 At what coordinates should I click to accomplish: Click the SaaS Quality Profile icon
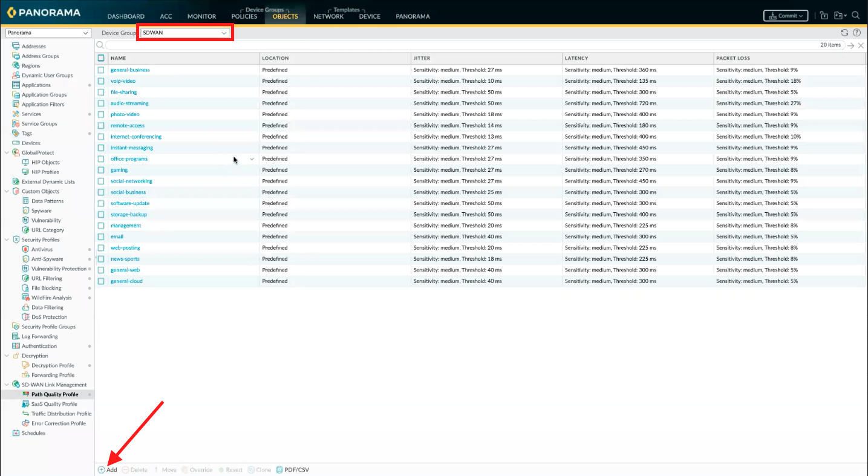(26, 404)
